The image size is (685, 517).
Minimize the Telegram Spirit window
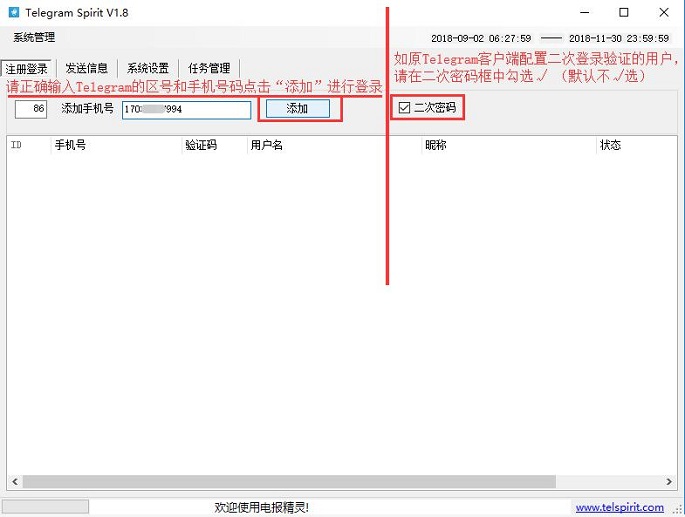click(579, 13)
